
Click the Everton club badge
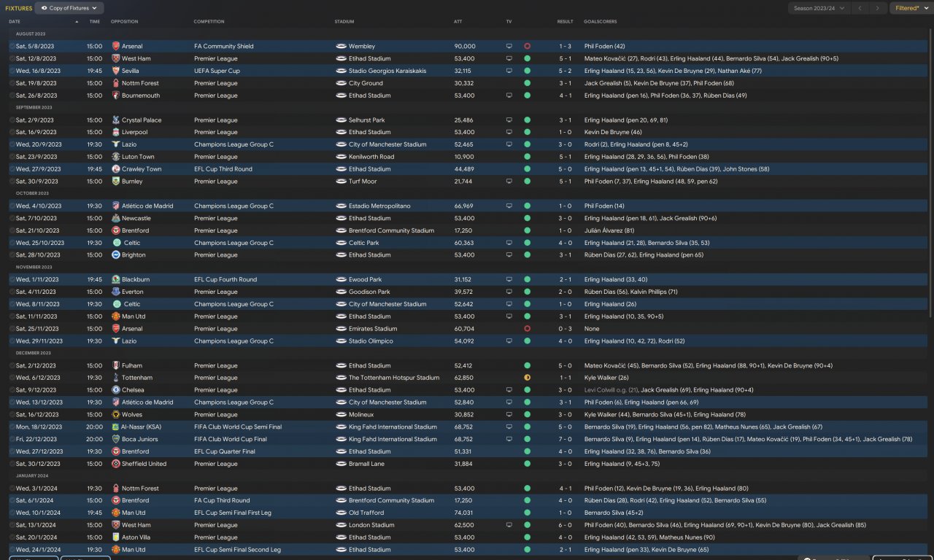tap(116, 292)
